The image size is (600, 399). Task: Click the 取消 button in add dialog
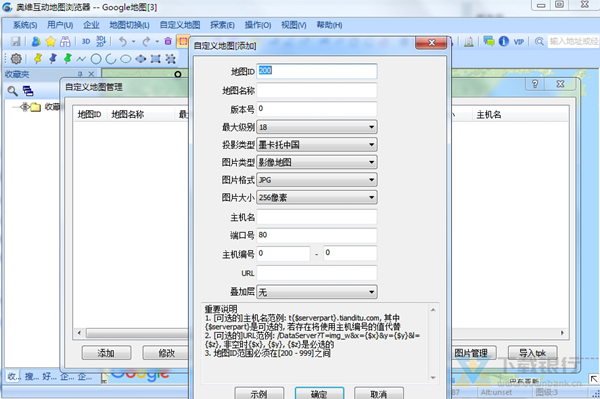coord(378,394)
